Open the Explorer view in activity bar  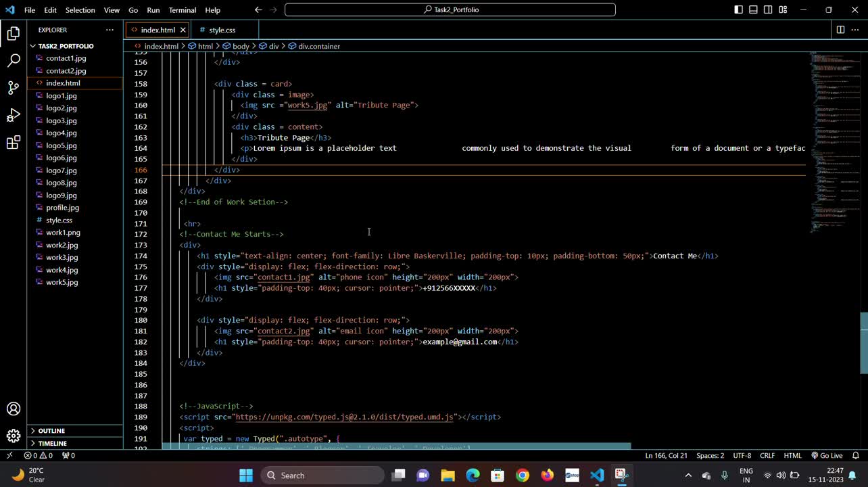click(x=14, y=33)
